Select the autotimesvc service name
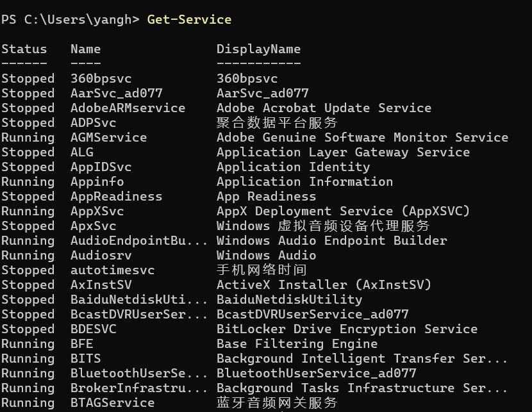 pyautogui.click(x=112, y=270)
